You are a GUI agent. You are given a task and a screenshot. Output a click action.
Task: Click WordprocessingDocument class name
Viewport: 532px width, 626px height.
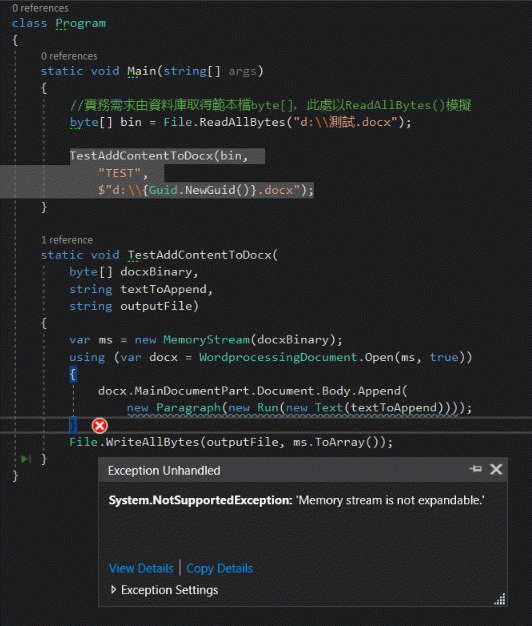[278, 357]
